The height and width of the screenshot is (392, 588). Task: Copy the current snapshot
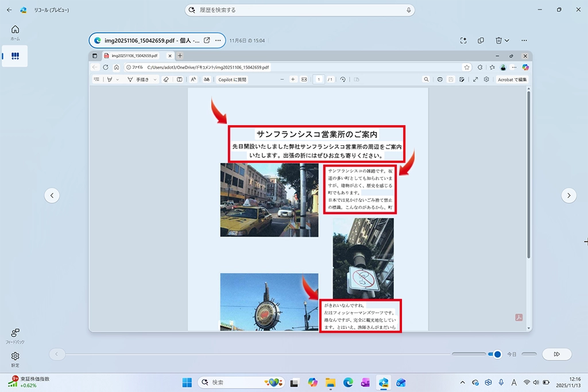point(481,40)
